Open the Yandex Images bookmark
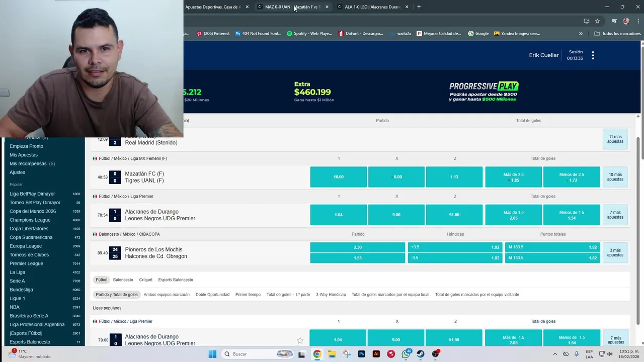644x362 pixels. [x=517, y=34]
